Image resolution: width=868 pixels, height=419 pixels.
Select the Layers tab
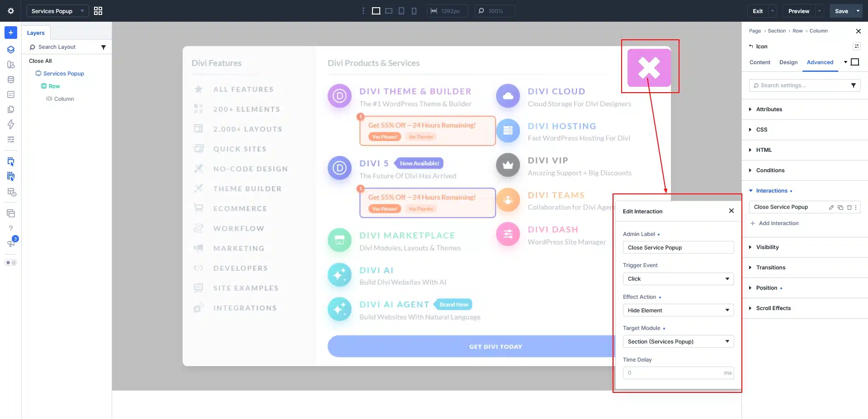point(36,33)
